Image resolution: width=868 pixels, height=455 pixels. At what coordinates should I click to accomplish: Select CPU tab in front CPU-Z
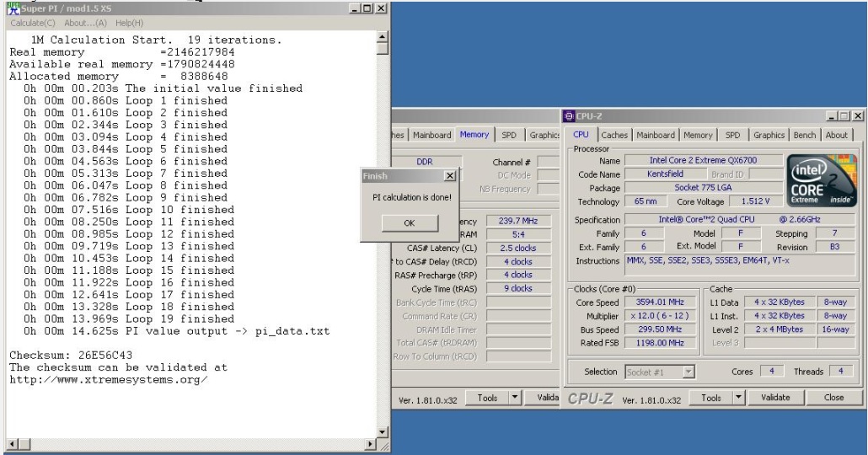pos(581,134)
